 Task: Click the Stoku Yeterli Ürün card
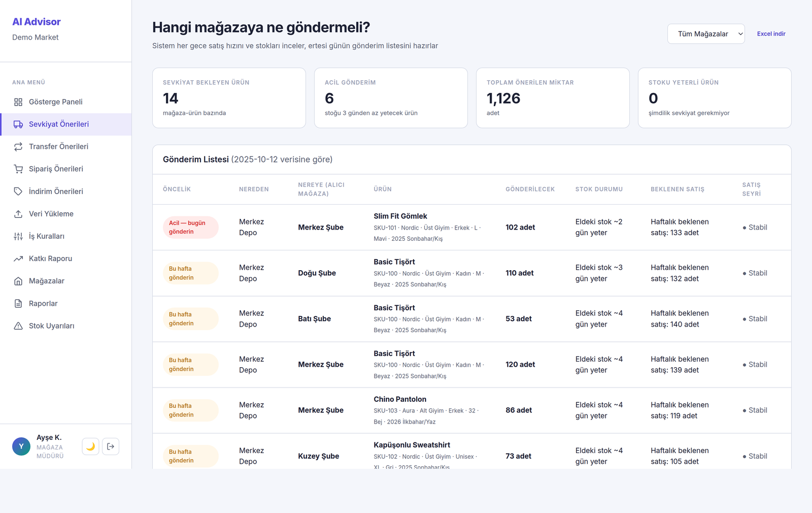click(x=715, y=98)
